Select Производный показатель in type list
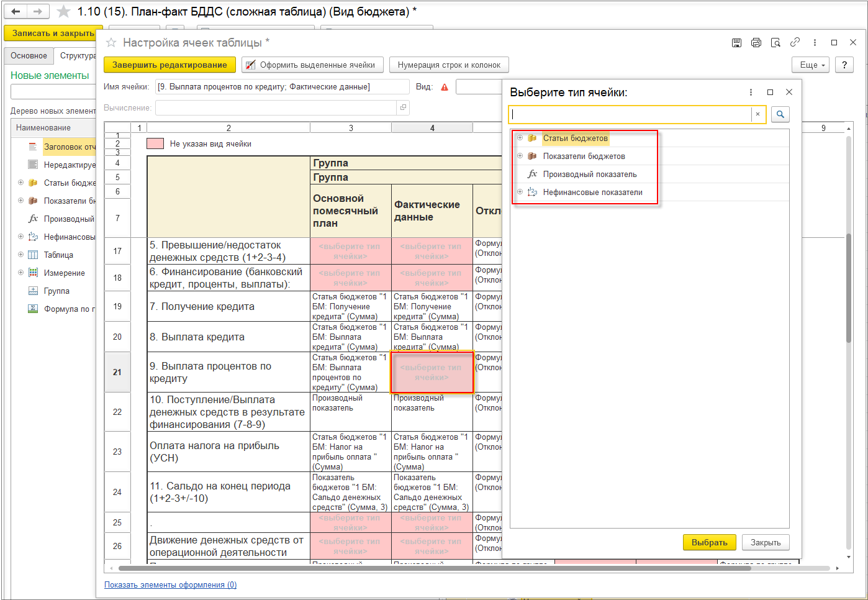This screenshot has width=868, height=600. (589, 175)
